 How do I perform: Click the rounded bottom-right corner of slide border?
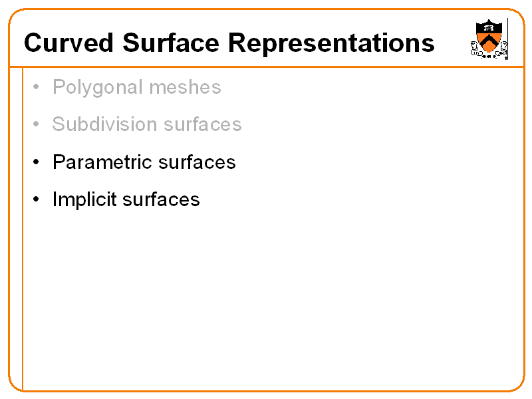[519, 386]
